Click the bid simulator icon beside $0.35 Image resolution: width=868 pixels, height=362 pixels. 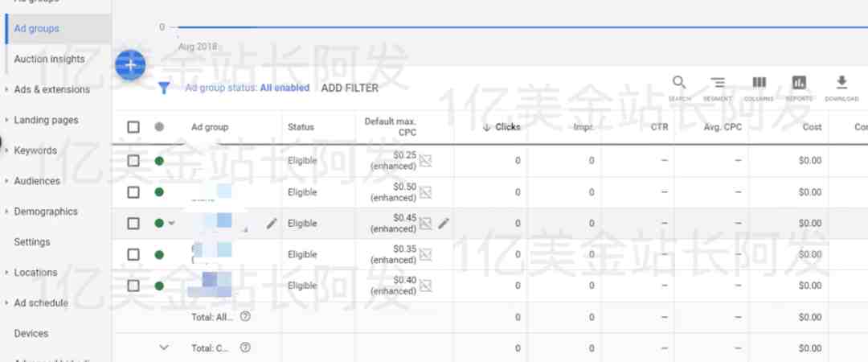(x=425, y=254)
